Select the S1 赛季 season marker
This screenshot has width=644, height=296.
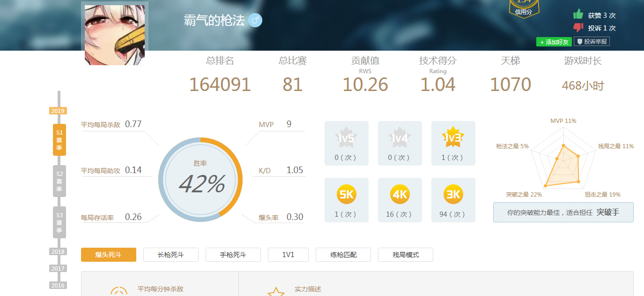coord(59,140)
